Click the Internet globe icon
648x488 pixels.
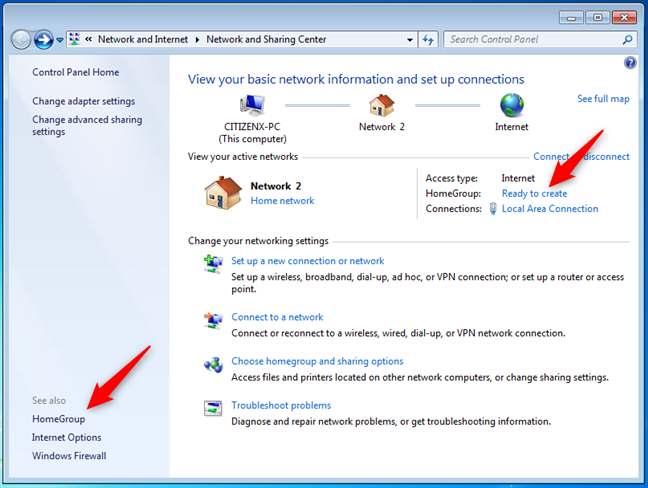[512, 105]
